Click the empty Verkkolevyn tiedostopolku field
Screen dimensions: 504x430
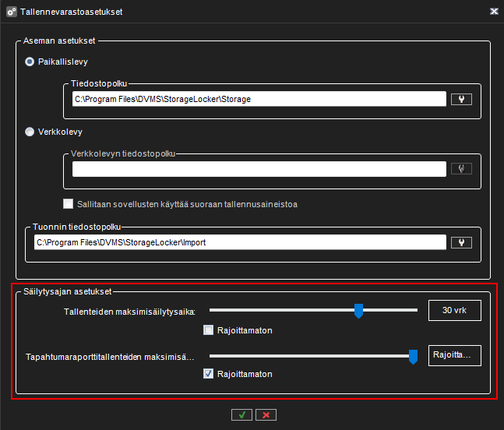tap(258, 168)
